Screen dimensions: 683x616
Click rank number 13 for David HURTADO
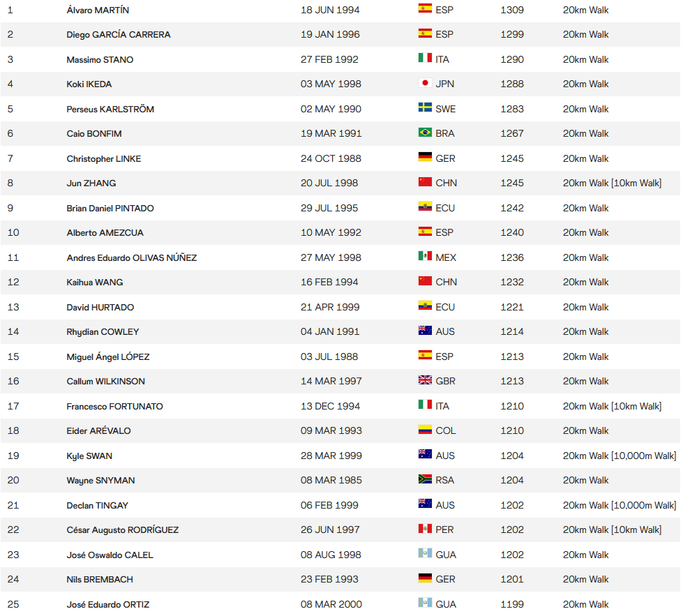(13, 307)
